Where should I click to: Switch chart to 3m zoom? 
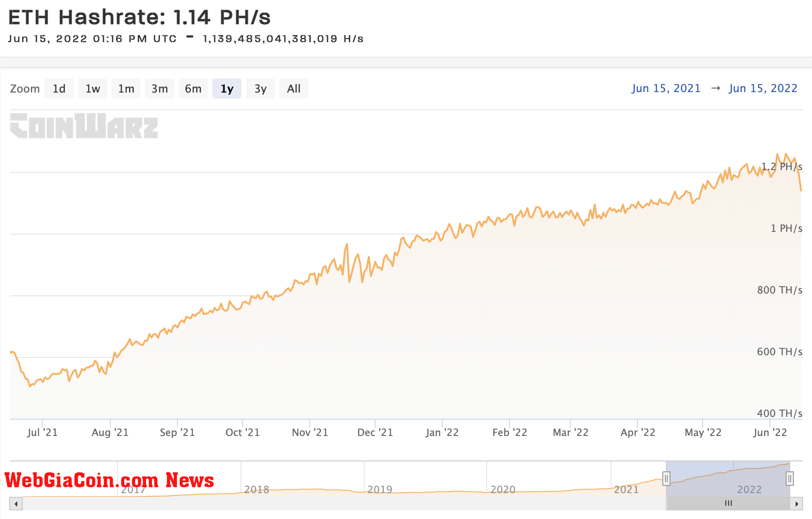[160, 88]
